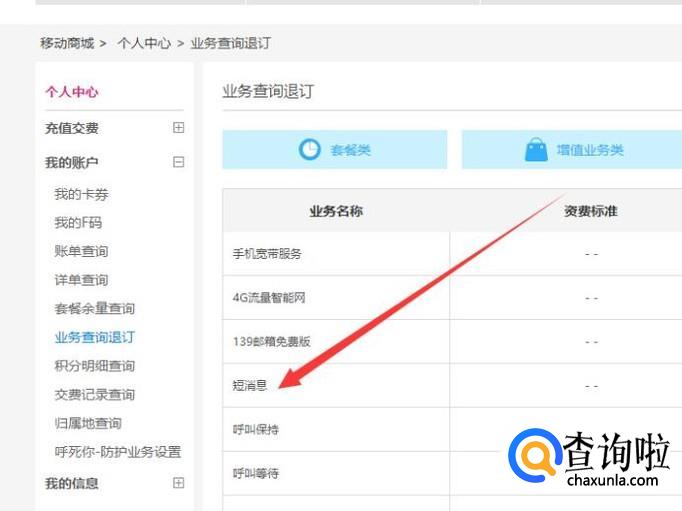Open 套餐余量查询
The image size is (682, 511).
95,309
